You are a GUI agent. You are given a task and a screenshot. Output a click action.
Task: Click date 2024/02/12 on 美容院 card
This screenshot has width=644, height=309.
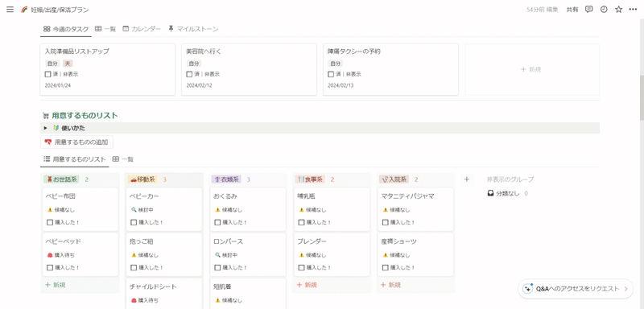[x=199, y=85]
